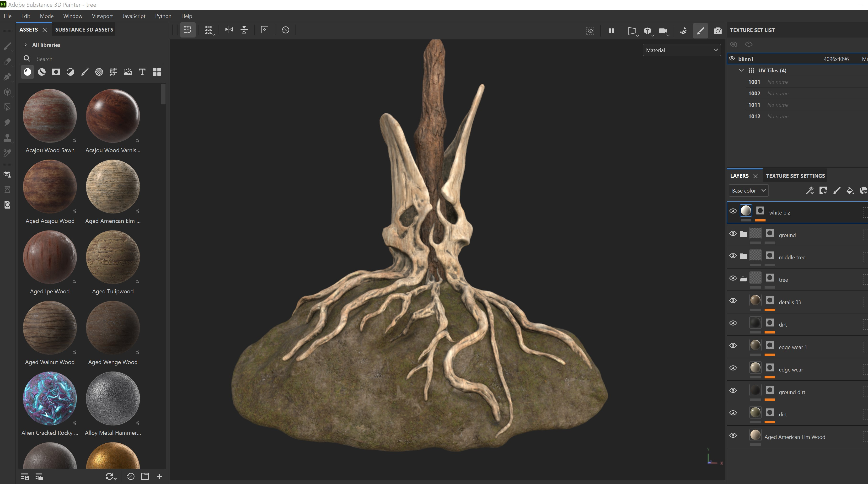Click the pause rendering icon
Screen dimensions: 868x484
coord(611,31)
